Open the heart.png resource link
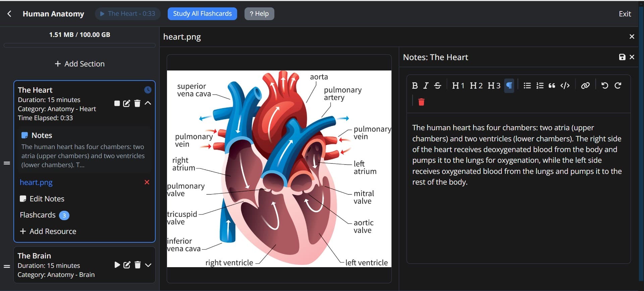Image resolution: width=644 pixels, height=291 pixels. click(36, 182)
